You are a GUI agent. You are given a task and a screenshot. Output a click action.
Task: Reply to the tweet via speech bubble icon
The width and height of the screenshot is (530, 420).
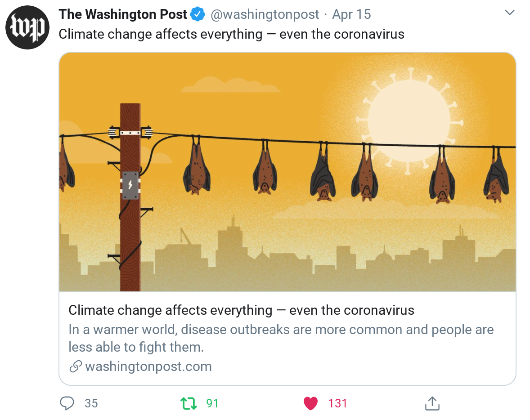click(x=67, y=403)
